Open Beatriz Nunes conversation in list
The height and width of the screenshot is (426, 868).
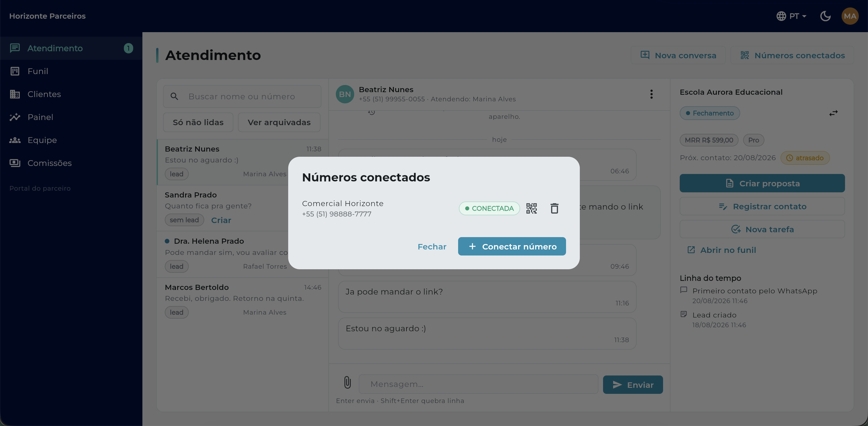tap(243, 162)
